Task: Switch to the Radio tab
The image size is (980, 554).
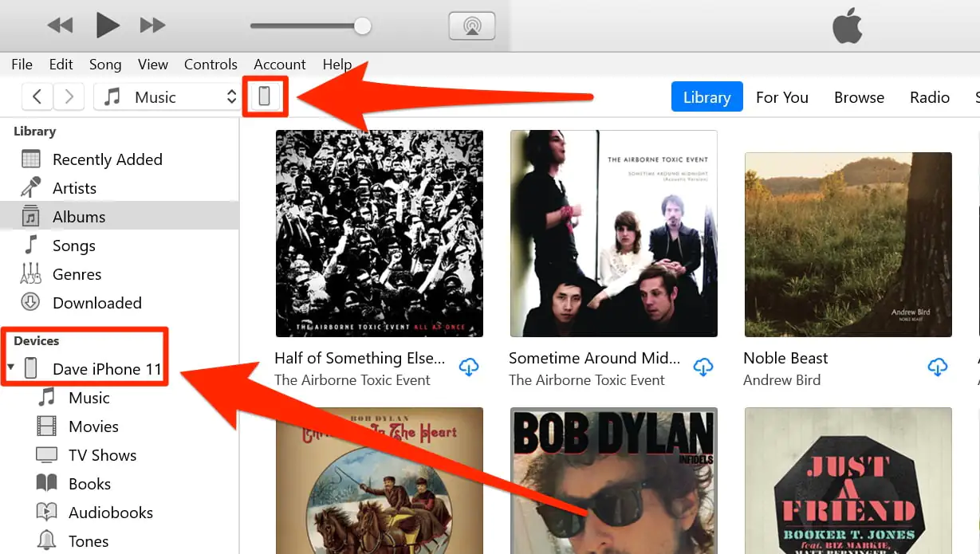Action: click(x=929, y=97)
